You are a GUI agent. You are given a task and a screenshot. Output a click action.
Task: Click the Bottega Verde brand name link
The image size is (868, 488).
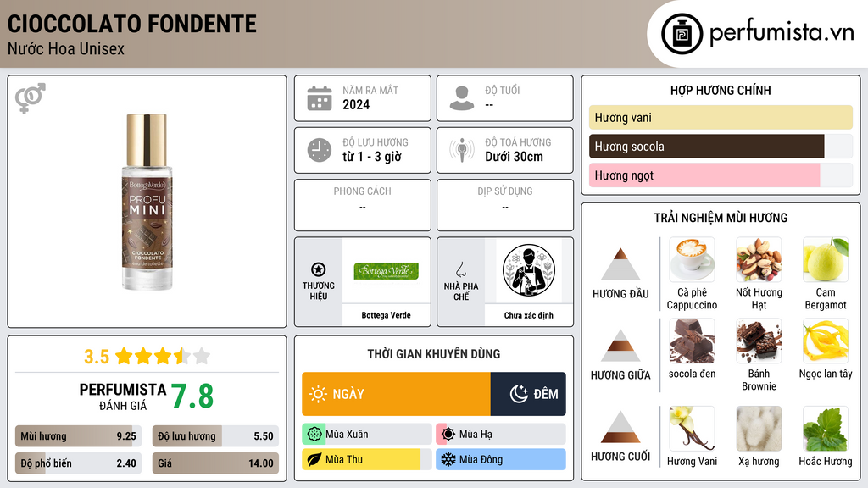coord(386,315)
